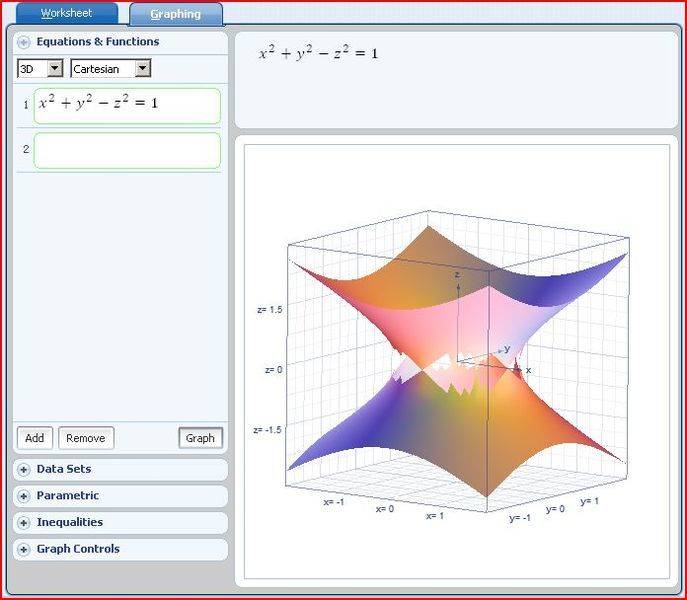The image size is (687, 600).
Task: Switch to the Worksheet tab
Action: 65,14
